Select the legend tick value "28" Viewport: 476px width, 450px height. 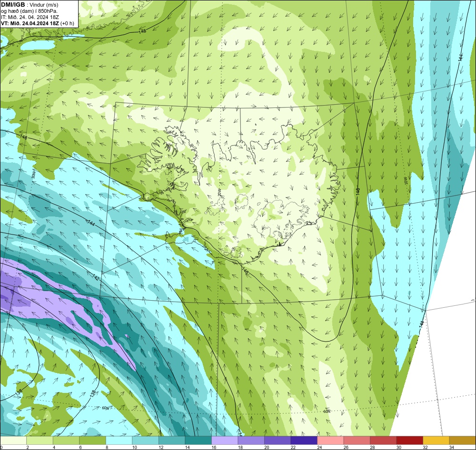click(372, 447)
